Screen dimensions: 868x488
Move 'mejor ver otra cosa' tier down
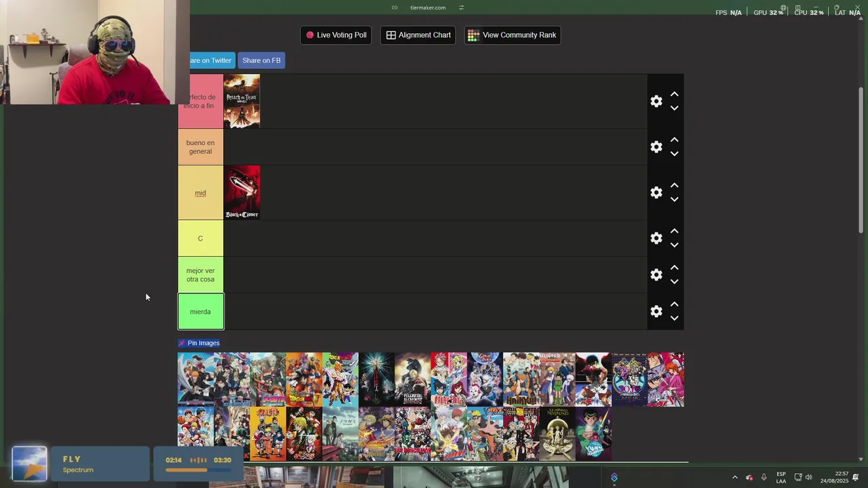(674, 282)
